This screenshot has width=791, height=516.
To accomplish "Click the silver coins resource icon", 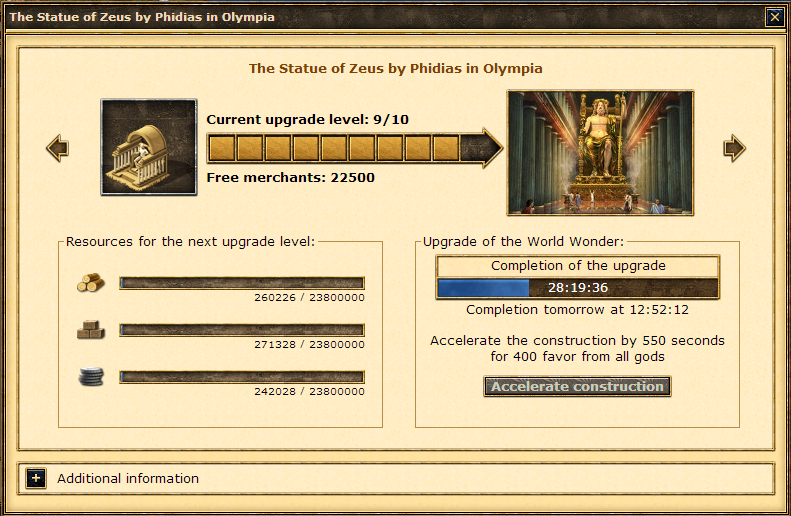I will pos(91,377).
